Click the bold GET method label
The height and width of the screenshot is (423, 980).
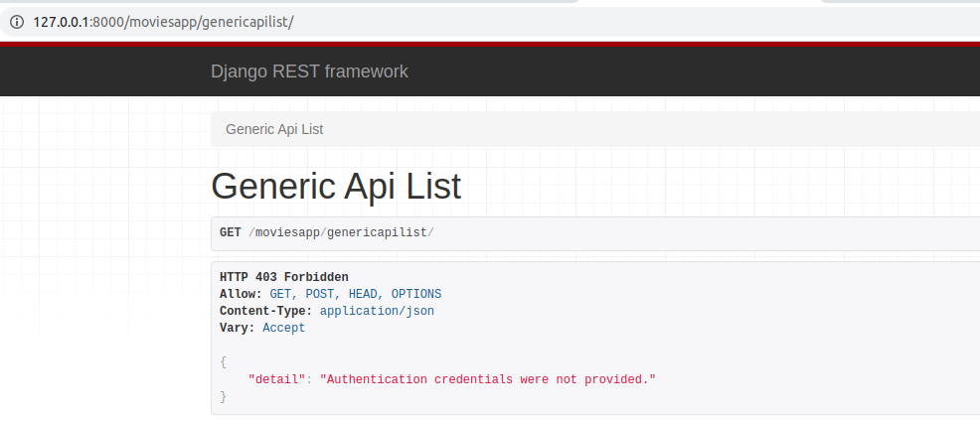[x=230, y=232]
